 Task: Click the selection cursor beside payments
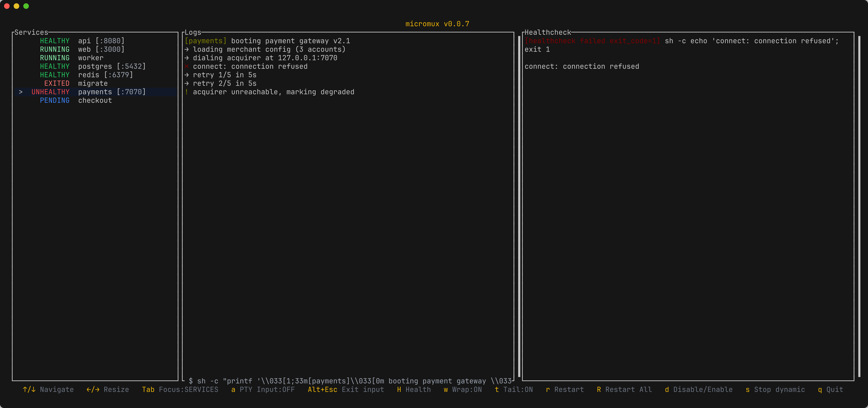[x=21, y=92]
